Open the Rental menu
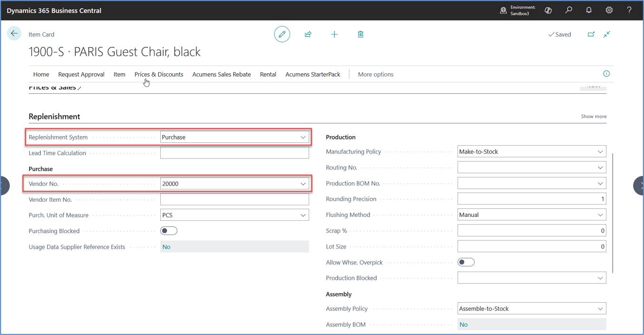This screenshot has height=335, width=644. click(x=268, y=74)
